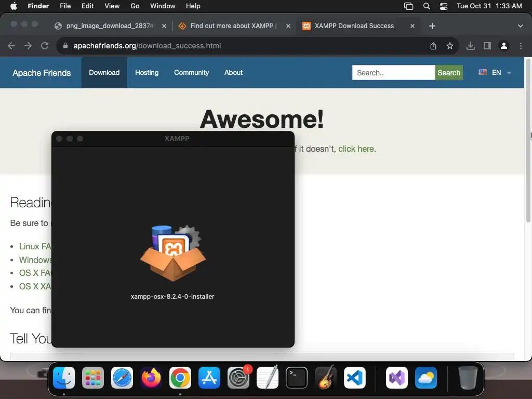Screen dimensions: 532x399
Task: Open Control Center in menu bar
Action: point(444,6)
